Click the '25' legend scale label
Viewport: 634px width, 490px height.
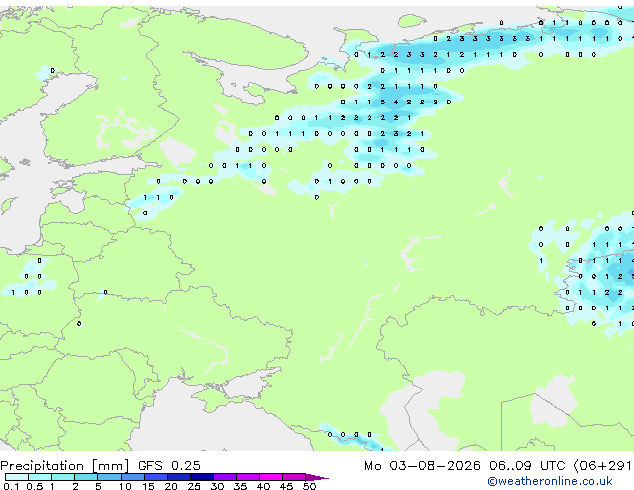[x=194, y=486]
